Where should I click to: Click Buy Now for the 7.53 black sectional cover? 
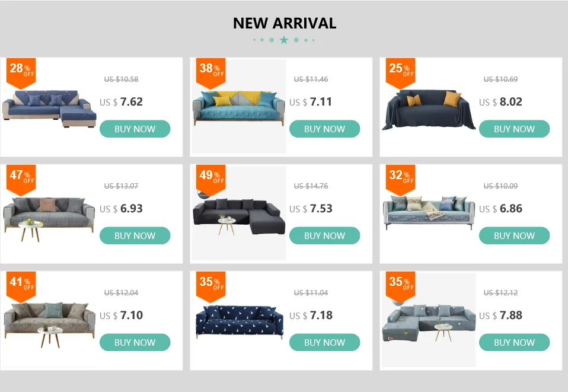pyautogui.click(x=324, y=235)
